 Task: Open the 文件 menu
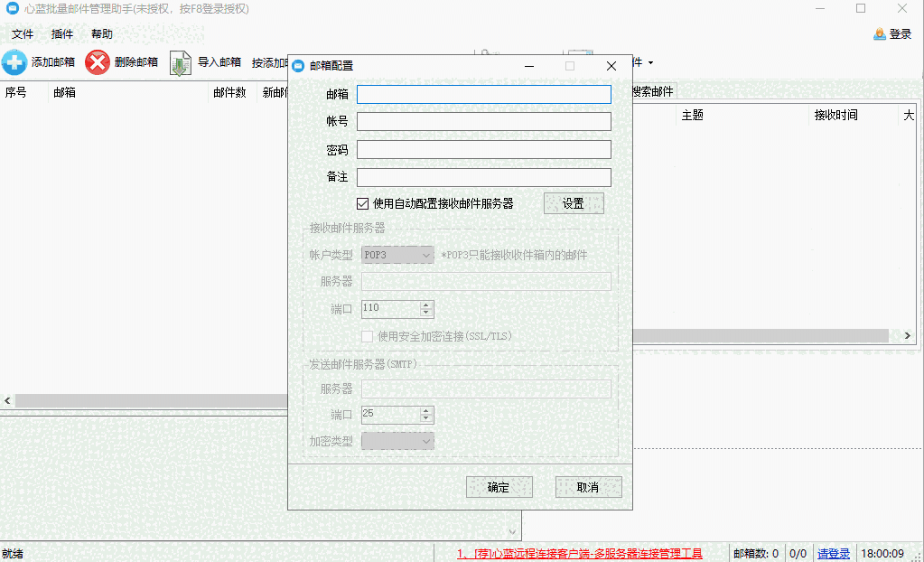coord(23,34)
